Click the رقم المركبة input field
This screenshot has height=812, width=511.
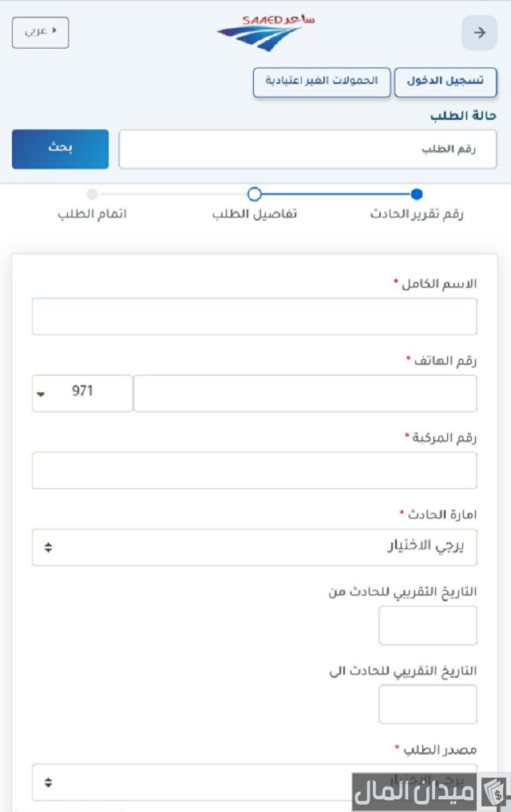click(254, 470)
